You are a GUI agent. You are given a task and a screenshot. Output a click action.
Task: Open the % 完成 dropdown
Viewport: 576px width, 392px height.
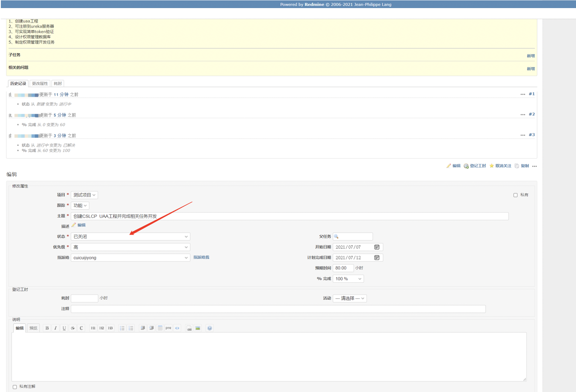(x=348, y=279)
